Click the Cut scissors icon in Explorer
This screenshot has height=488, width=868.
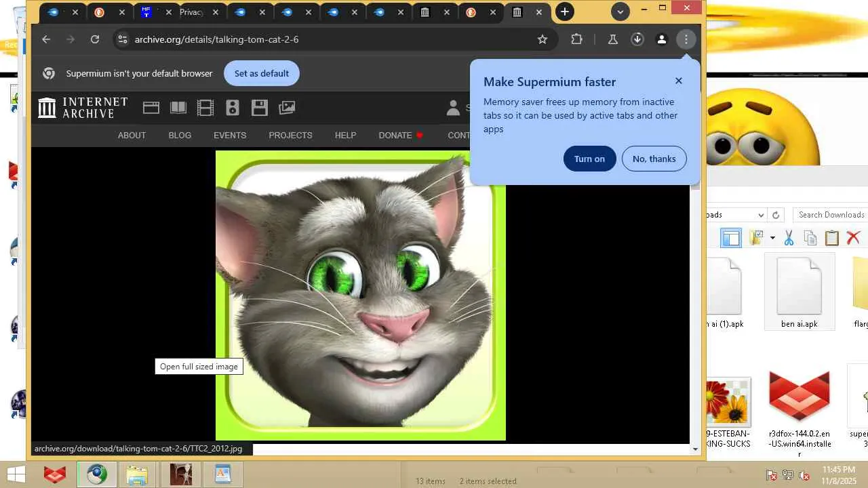(x=789, y=238)
